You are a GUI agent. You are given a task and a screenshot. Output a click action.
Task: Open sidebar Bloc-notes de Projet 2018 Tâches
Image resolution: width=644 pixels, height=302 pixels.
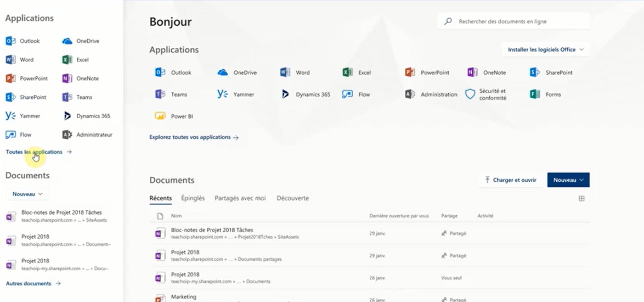[x=58, y=216]
